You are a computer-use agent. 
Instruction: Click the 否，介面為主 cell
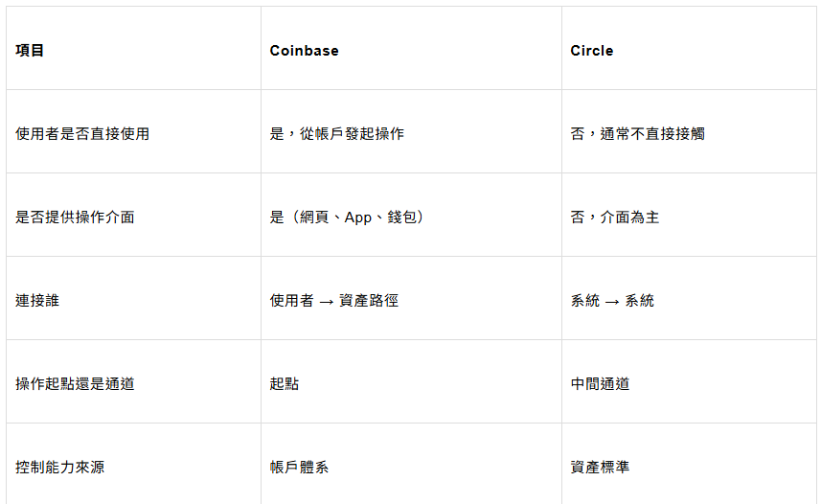[x=615, y=218]
